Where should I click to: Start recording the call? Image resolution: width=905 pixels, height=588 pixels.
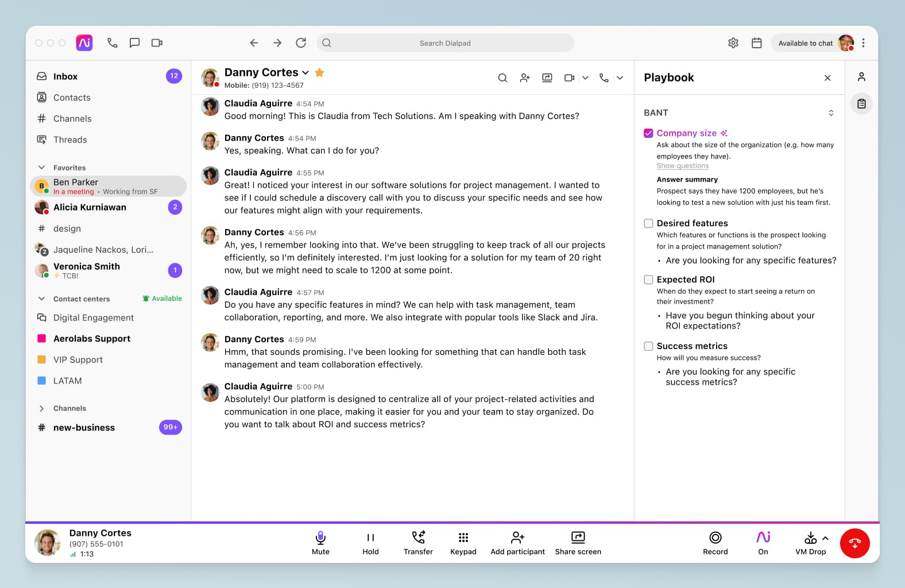(x=715, y=543)
